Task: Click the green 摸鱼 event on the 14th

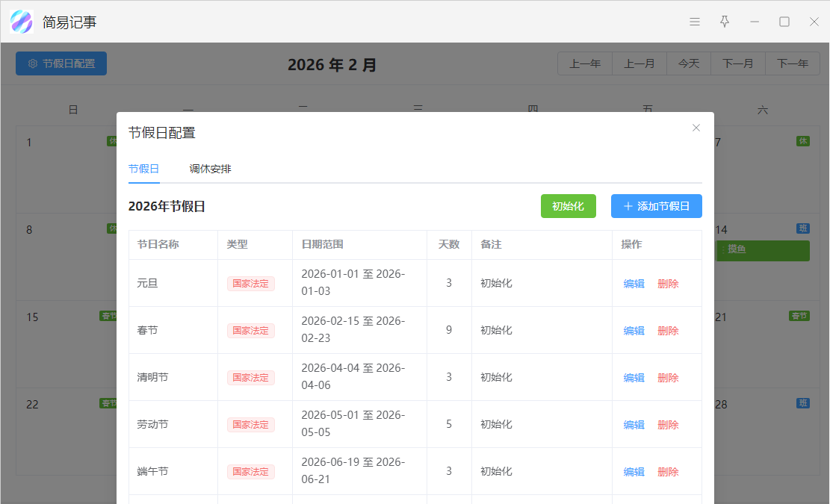Action: [762, 250]
